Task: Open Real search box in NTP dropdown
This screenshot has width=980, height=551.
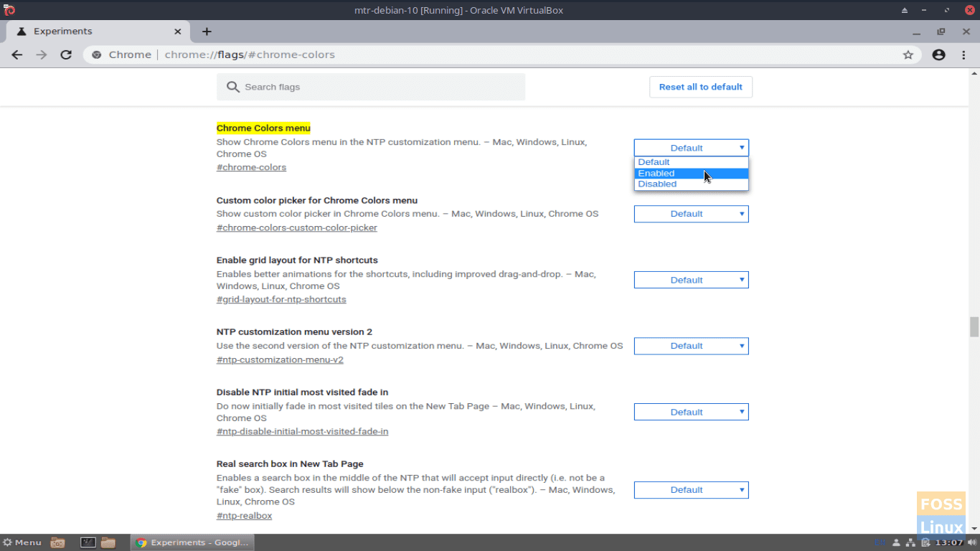Action: [x=691, y=490]
